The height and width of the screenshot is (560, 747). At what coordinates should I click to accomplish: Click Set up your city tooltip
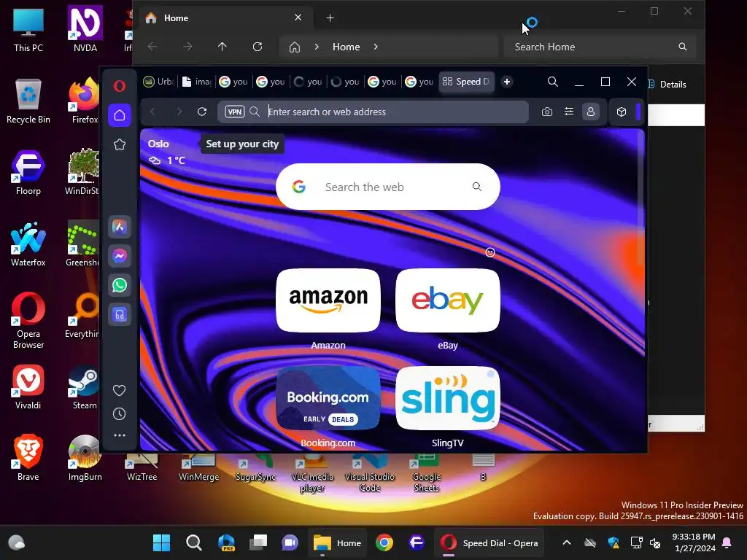[242, 144]
